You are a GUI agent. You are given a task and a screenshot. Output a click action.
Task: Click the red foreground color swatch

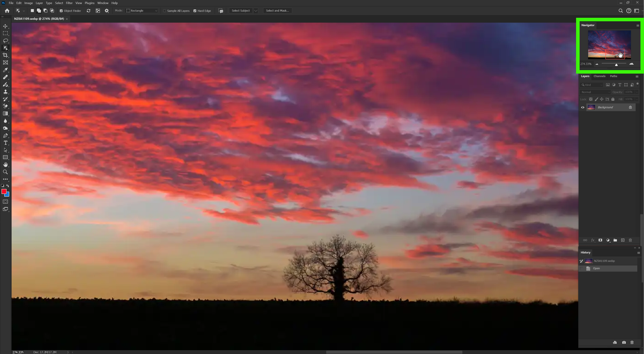point(4,192)
